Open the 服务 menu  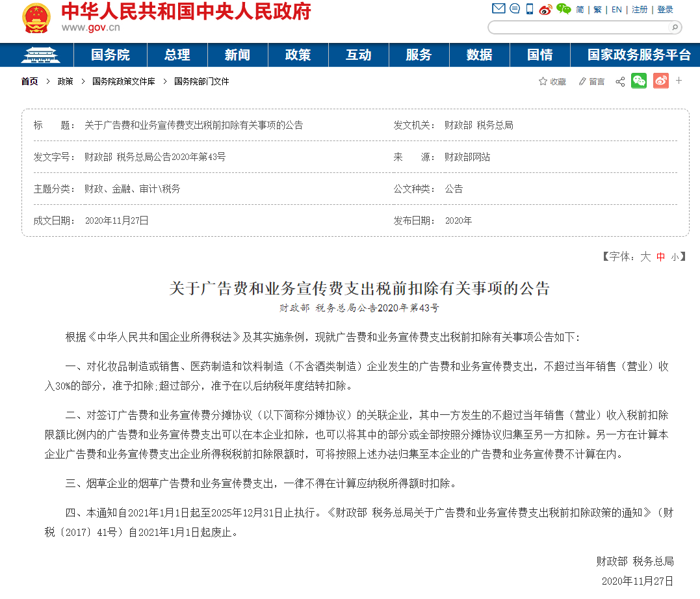419,55
